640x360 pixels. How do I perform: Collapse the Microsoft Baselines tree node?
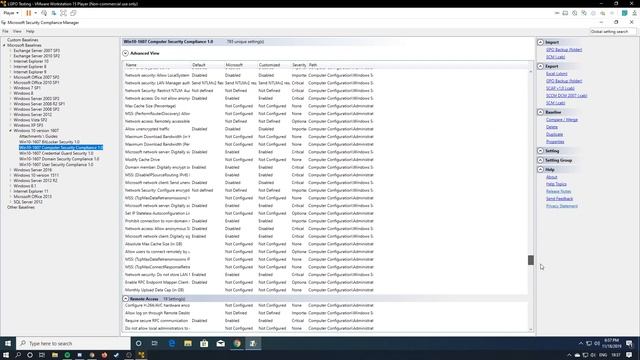click(x=4, y=45)
